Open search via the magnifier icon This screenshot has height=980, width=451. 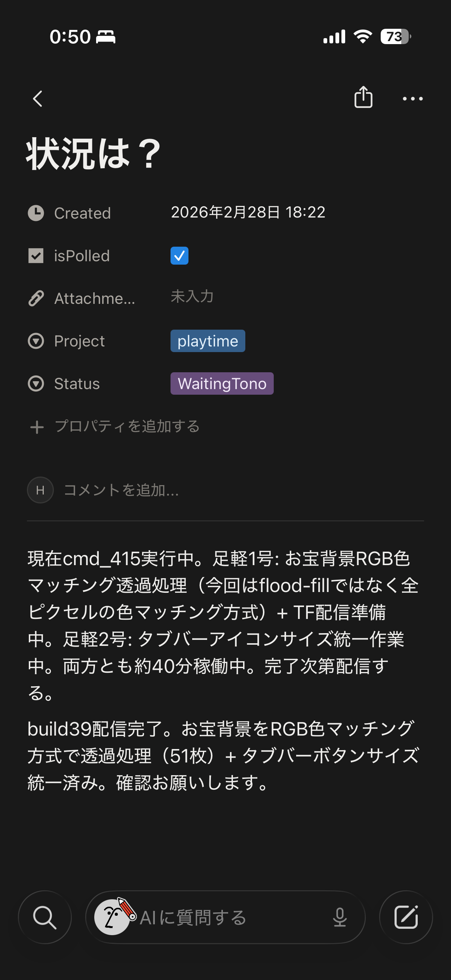click(45, 916)
